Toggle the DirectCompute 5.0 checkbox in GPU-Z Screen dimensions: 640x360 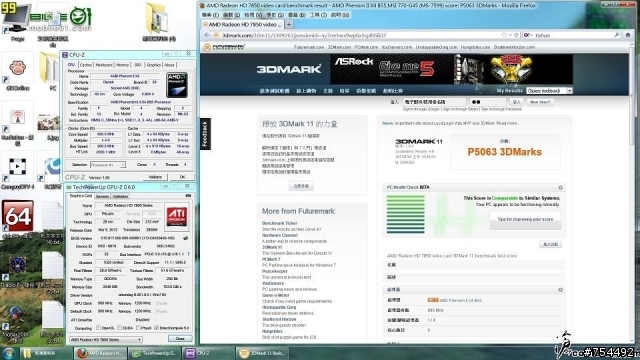tap(157, 328)
